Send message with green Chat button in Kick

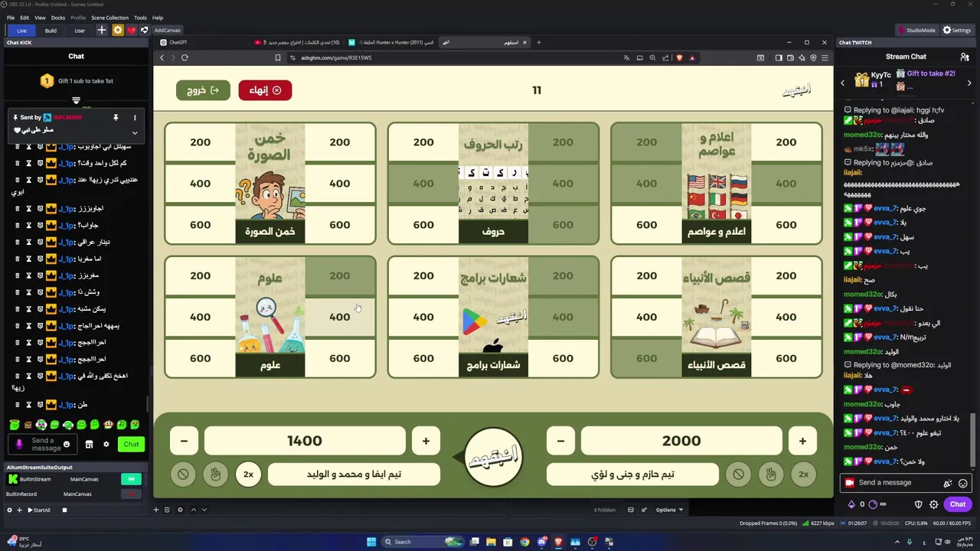(x=132, y=444)
